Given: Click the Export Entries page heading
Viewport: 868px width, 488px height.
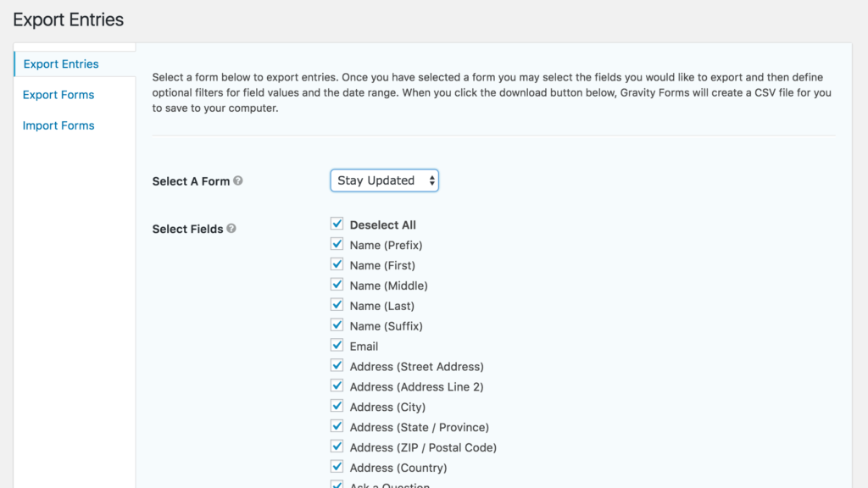Looking at the screenshot, I should 69,19.
